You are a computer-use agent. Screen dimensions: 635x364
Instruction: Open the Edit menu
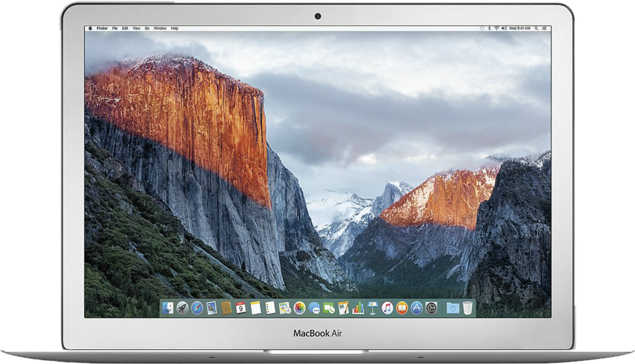click(125, 28)
